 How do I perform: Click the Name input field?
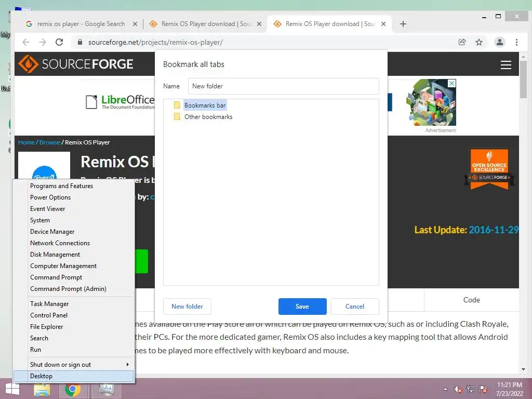pos(283,86)
